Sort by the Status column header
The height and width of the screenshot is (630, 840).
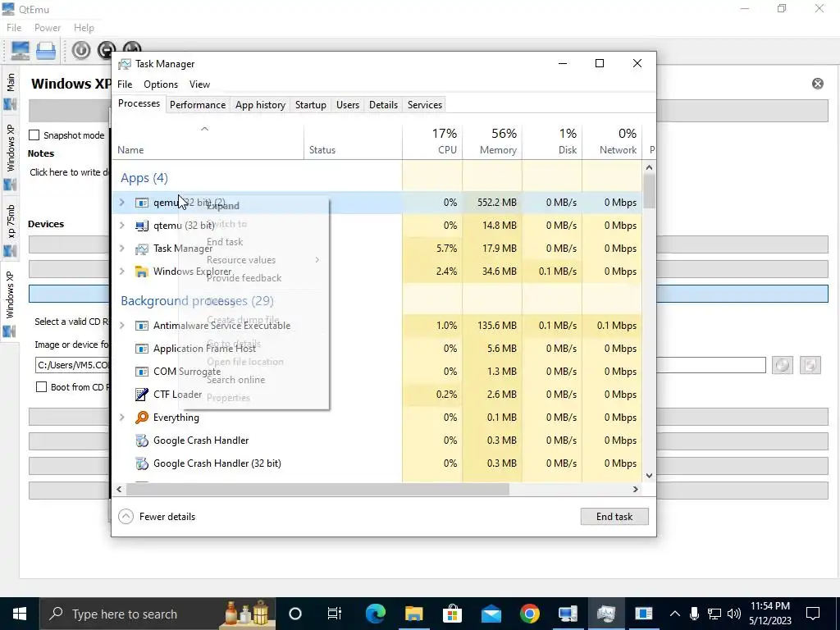[353, 141]
